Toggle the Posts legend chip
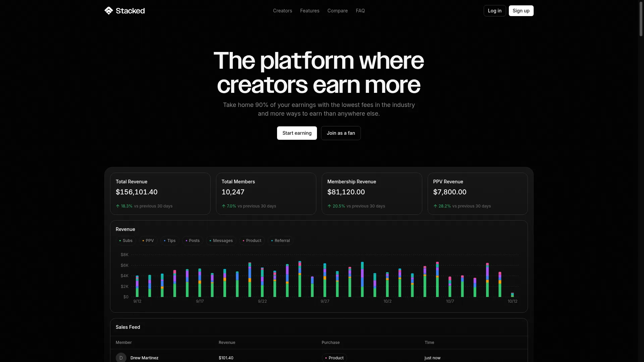644x362 pixels. 193,241
